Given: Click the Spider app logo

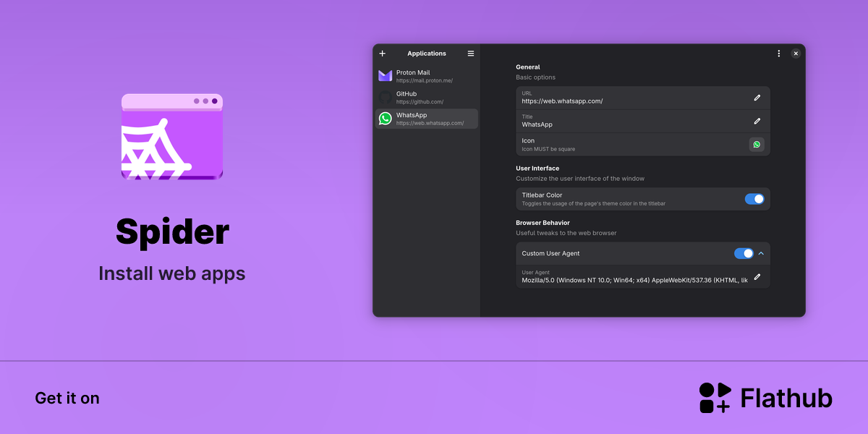Looking at the screenshot, I should pyautogui.click(x=172, y=137).
